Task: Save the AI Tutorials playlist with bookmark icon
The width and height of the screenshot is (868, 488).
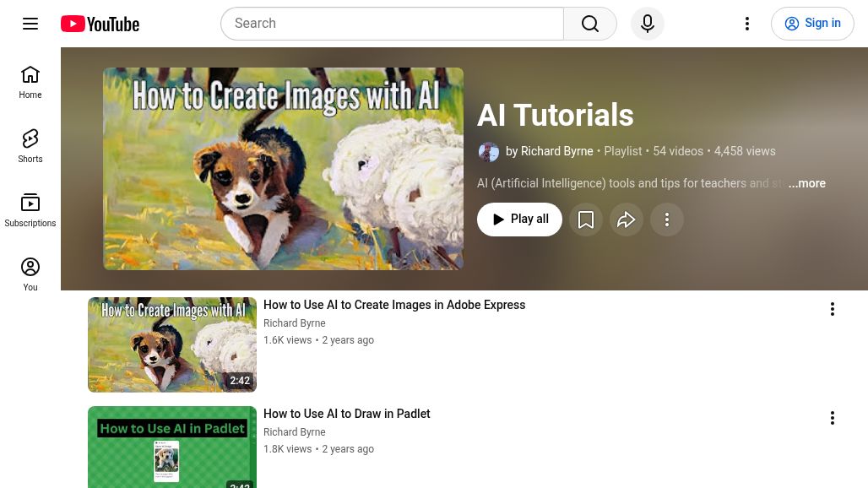Action: point(586,220)
